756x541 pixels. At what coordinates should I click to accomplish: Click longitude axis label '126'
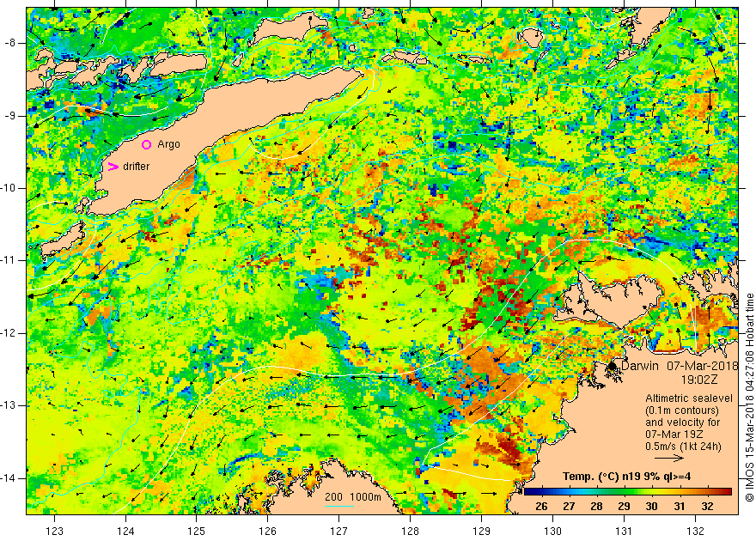pyautogui.click(x=267, y=532)
